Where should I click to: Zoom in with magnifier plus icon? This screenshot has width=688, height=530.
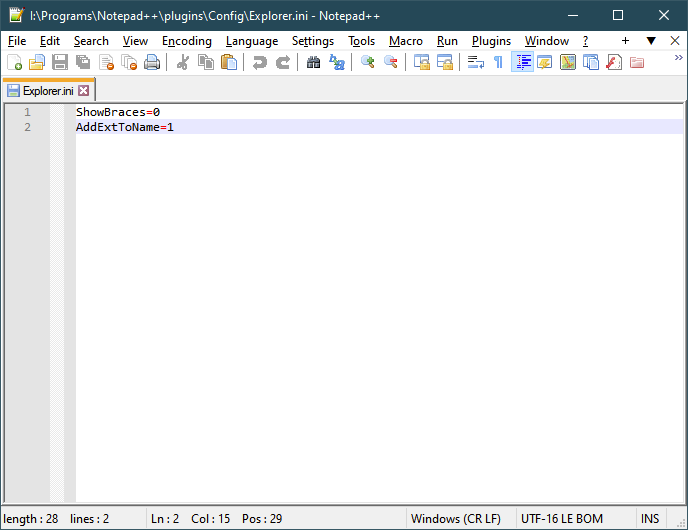[367, 62]
